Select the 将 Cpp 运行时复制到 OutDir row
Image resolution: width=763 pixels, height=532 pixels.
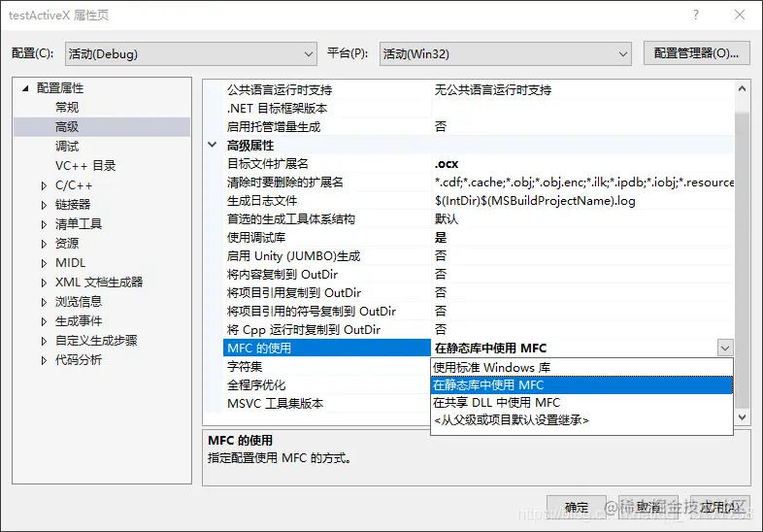(479, 330)
